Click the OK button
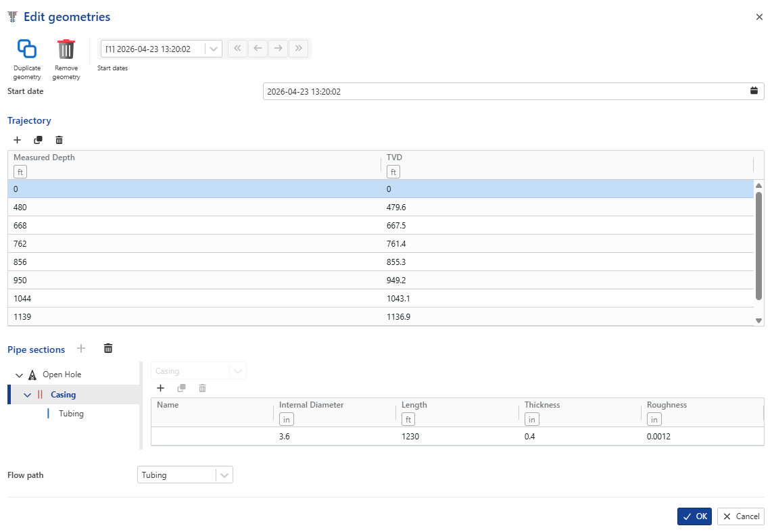This screenshot has width=772, height=532. tap(694, 516)
